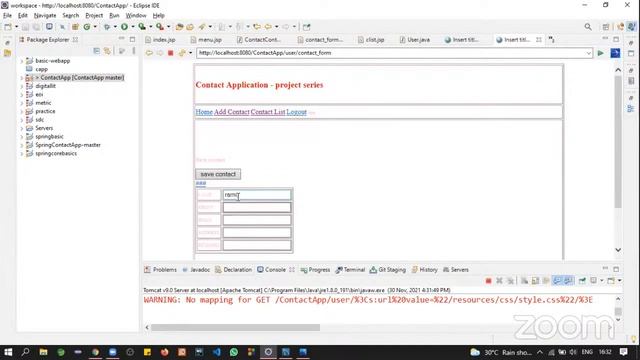
Task: Select the practice project in Package Explorer
Action: 45,111
